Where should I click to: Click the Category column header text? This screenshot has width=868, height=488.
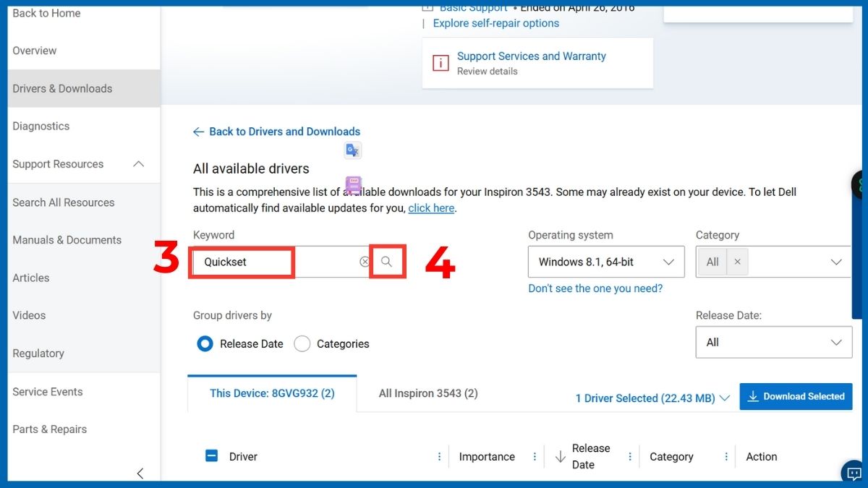[x=671, y=457]
